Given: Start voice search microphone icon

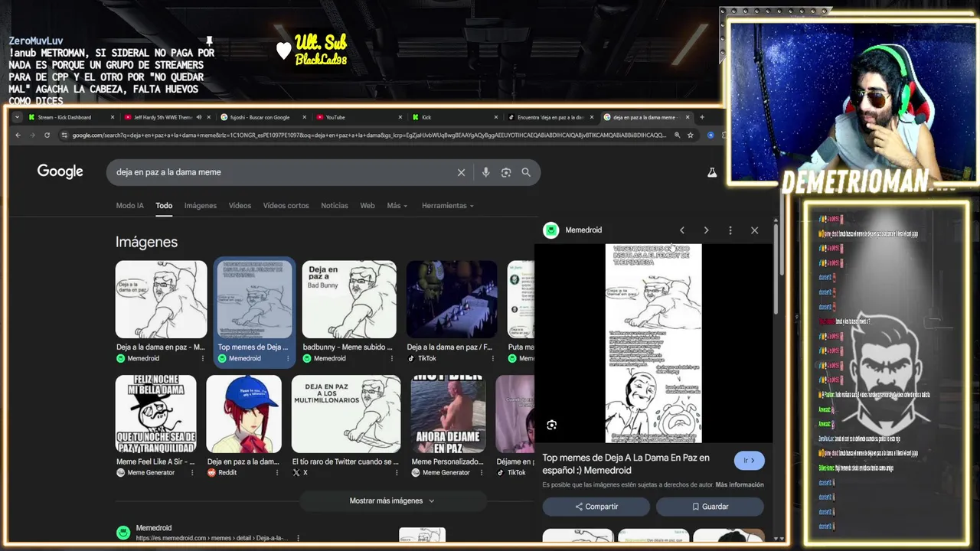Looking at the screenshot, I should pyautogui.click(x=485, y=172).
